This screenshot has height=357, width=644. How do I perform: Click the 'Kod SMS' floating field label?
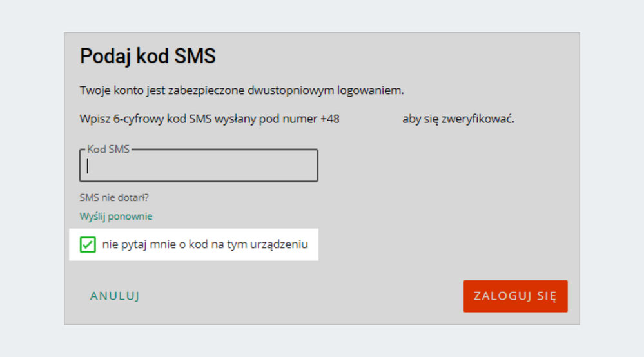click(x=108, y=149)
